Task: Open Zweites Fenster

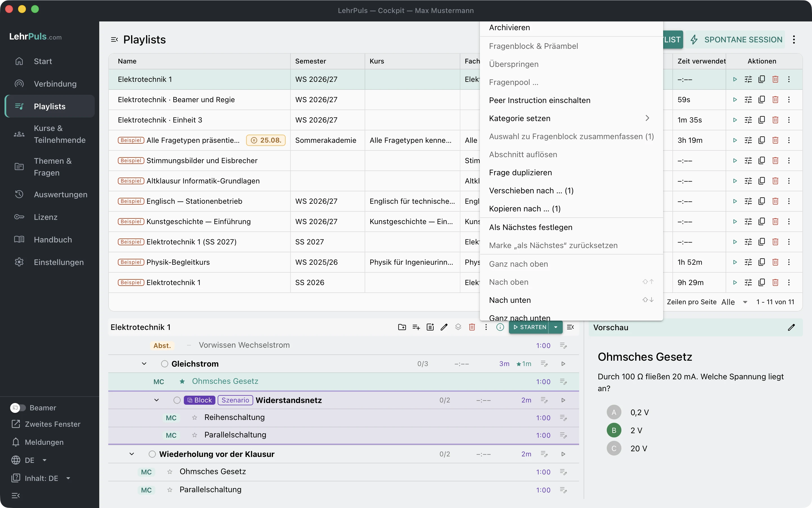Action: coord(46,424)
